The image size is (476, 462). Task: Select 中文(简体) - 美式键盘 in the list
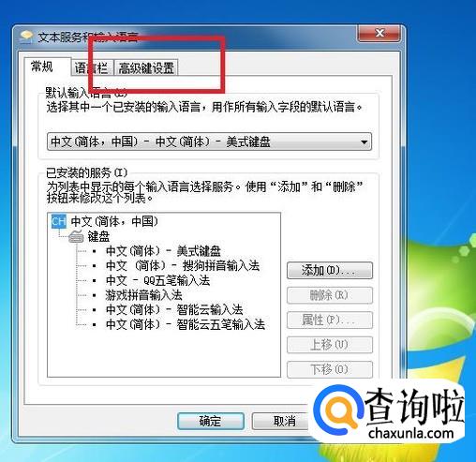[x=163, y=251]
